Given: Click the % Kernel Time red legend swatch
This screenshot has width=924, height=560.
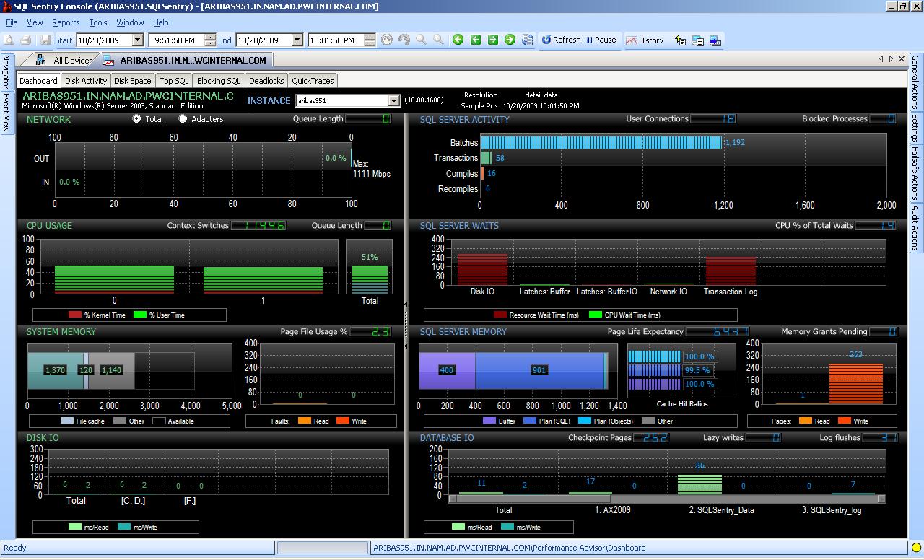Looking at the screenshot, I should 75,315.
